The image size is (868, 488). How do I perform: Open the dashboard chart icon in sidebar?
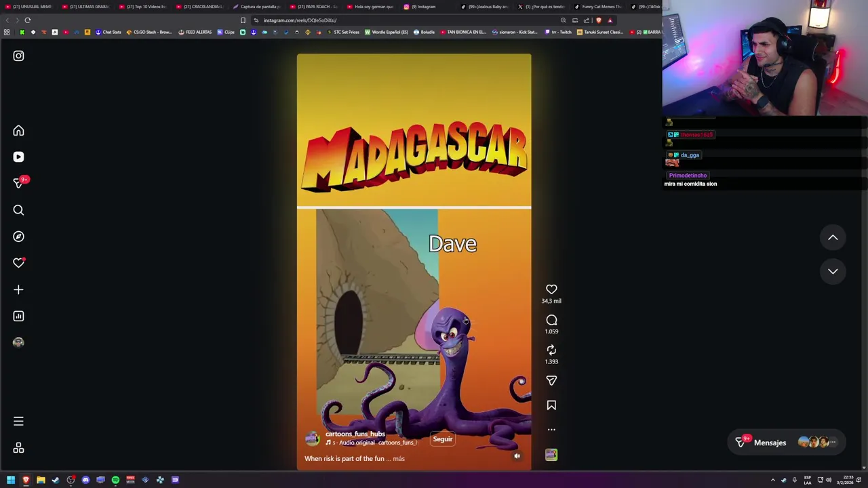tap(18, 316)
